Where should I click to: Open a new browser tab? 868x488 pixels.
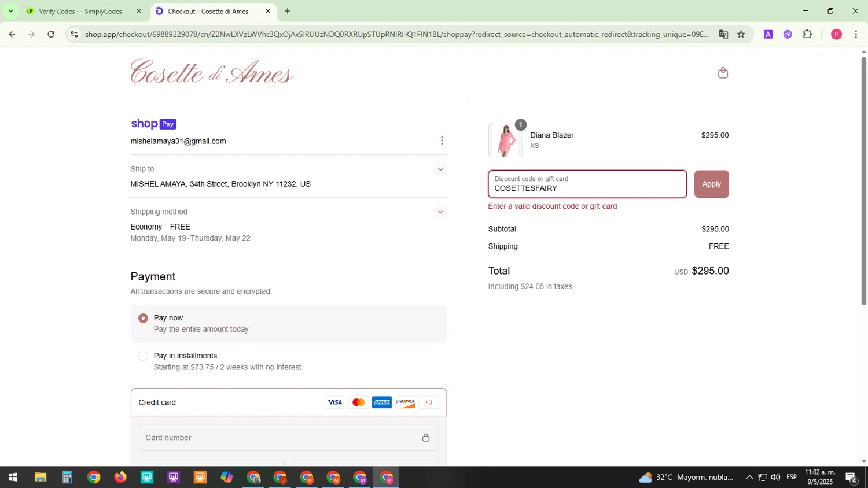pyautogui.click(x=288, y=11)
